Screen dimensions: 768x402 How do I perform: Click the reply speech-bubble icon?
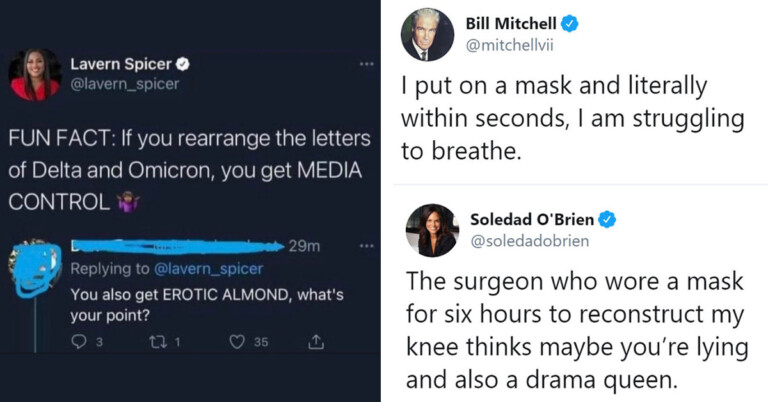click(x=80, y=342)
